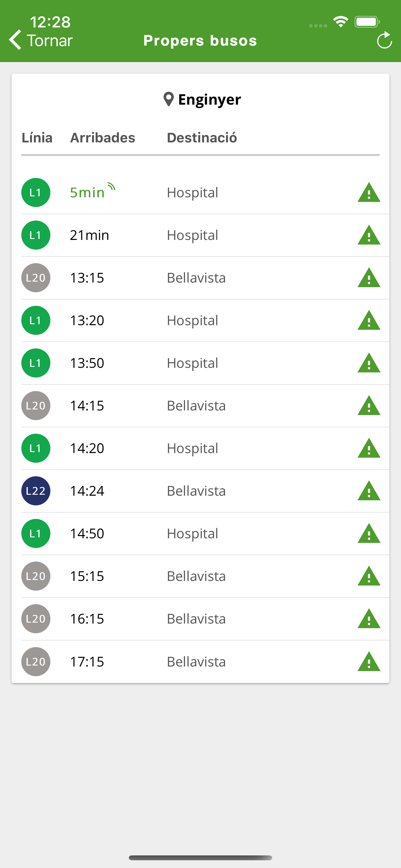
Task: Tap the L1 badge arriving in 5min
Action: [x=36, y=192]
